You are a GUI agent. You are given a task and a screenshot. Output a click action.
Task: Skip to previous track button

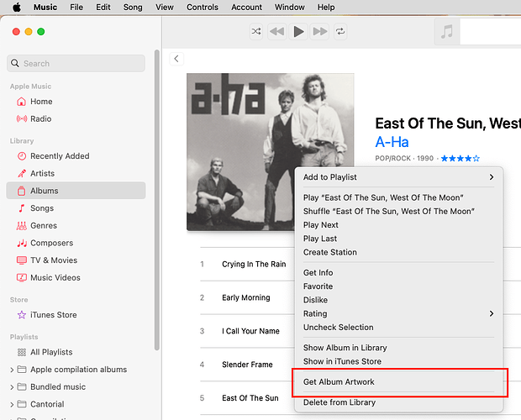pos(277,32)
